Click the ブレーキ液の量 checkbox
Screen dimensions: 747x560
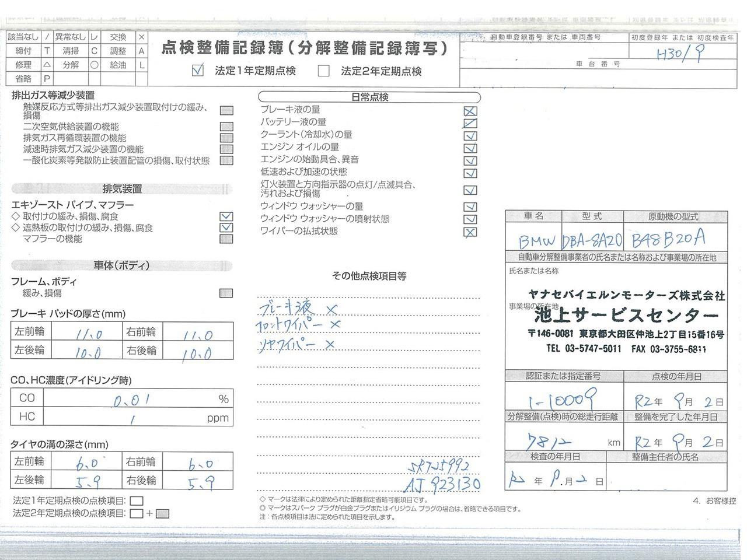pyautogui.click(x=470, y=111)
